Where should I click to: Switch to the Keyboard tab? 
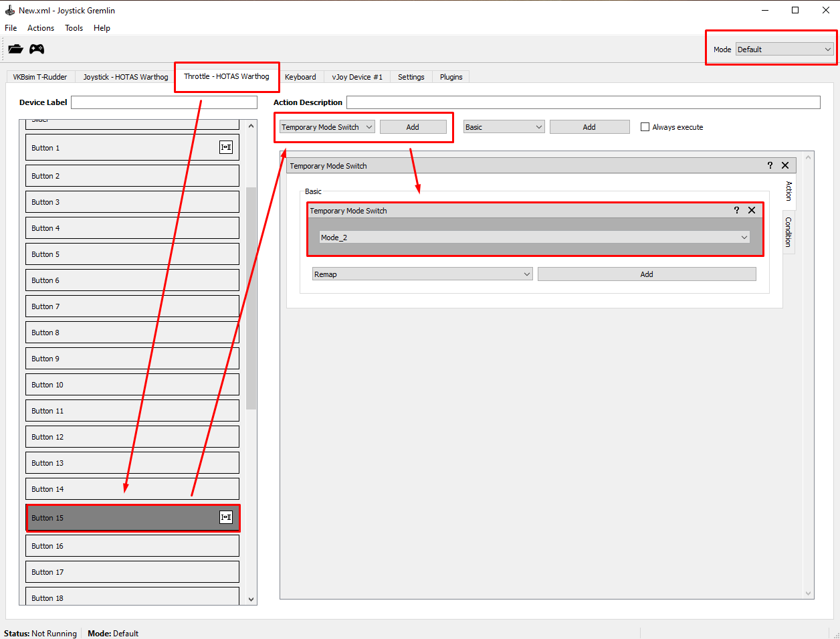[300, 77]
